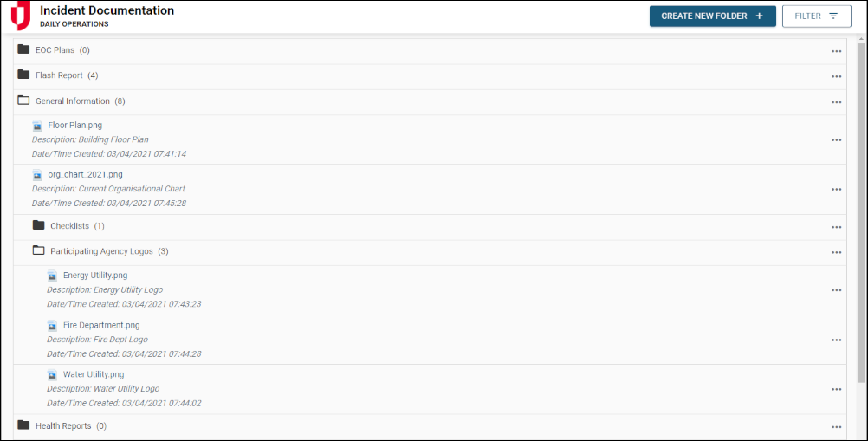
Task: Collapse the Participating Agency Logos folder
Action: [38, 250]
